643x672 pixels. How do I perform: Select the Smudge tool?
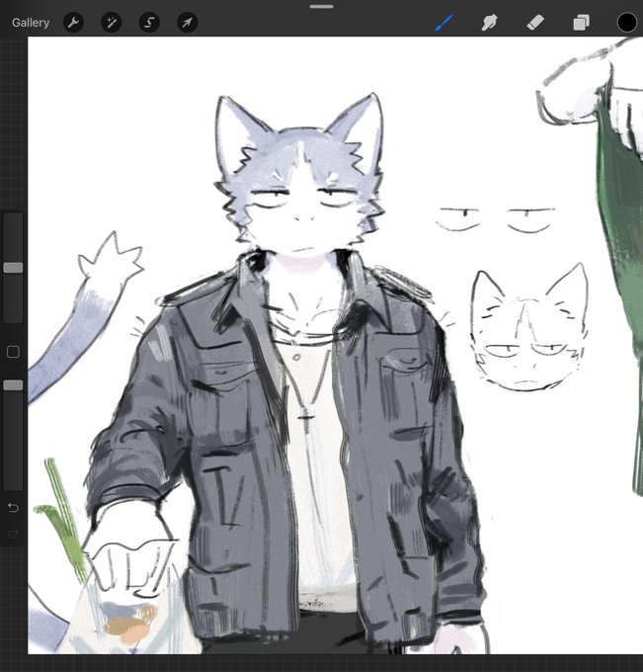[x=489, y=23]
